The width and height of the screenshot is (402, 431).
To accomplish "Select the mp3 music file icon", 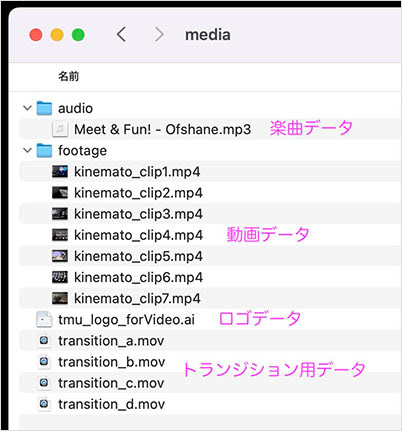I will point(60,129).
